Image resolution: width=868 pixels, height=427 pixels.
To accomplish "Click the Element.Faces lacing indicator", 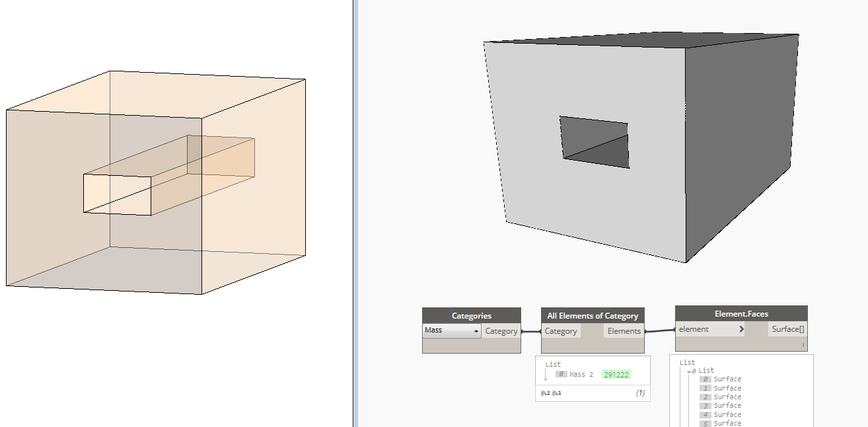I will 803,344.
